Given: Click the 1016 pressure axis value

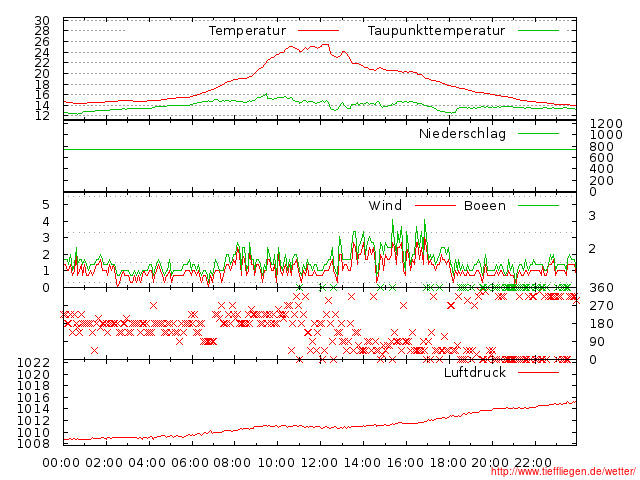Looking at the screenshot, I should click(33, 398).
